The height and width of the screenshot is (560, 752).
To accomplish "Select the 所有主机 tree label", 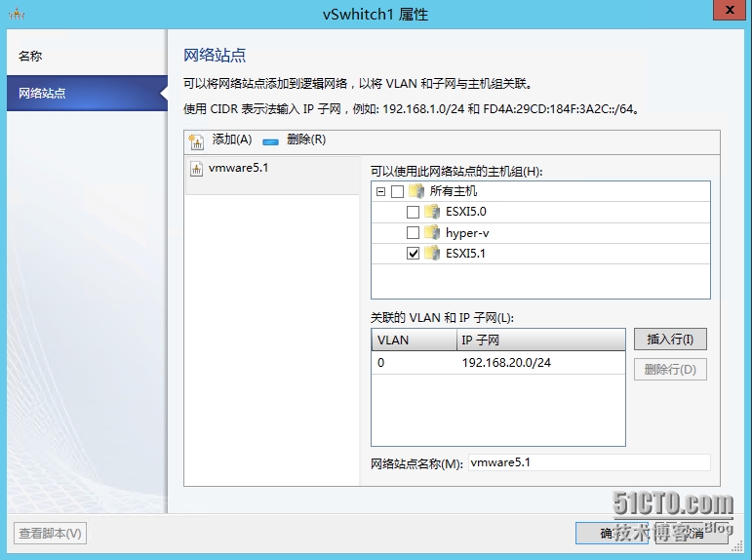I will click(454, 191).
